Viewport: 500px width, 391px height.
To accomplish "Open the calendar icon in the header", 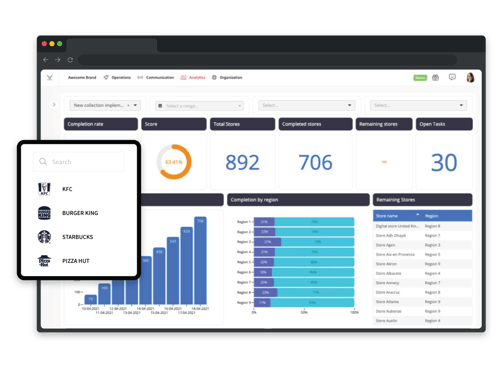I will pyautogui.click(x=435, y=78).
